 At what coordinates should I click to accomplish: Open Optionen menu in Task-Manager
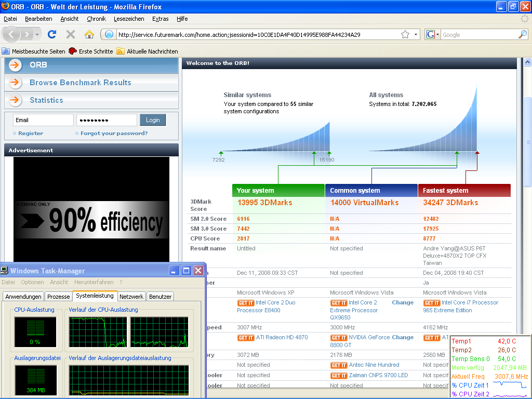click(32, 282)
